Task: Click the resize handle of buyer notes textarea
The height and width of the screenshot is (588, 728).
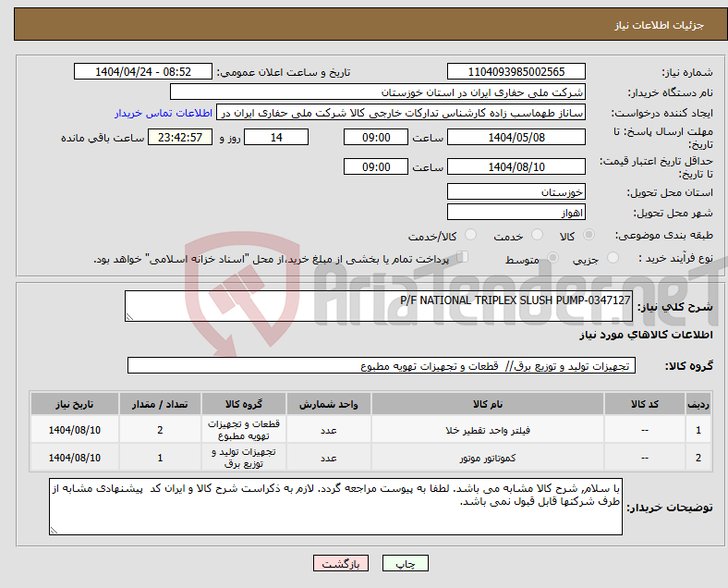Action: point(54,531)
